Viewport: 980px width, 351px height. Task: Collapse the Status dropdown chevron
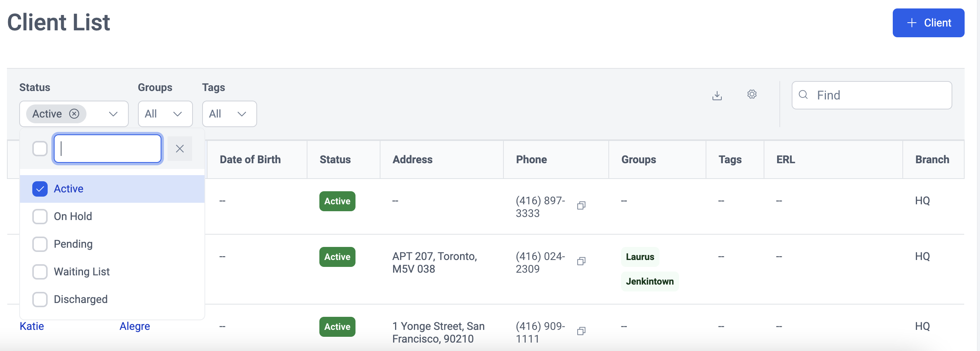113,114
